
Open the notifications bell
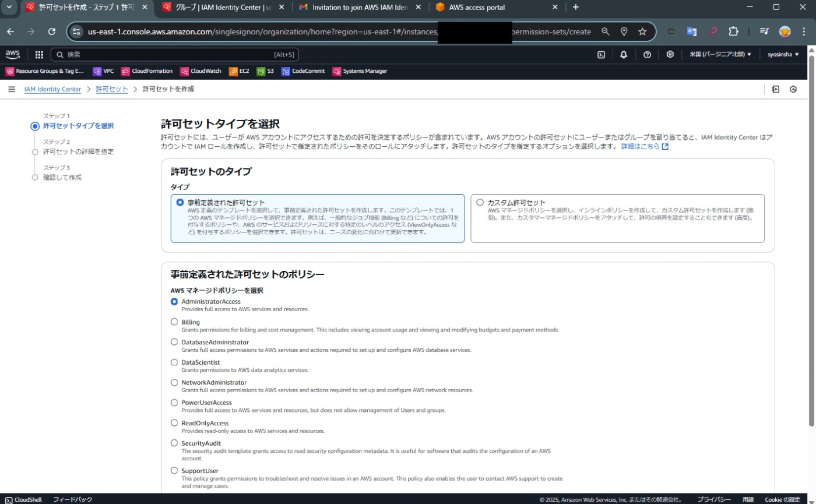pos(624,55)
